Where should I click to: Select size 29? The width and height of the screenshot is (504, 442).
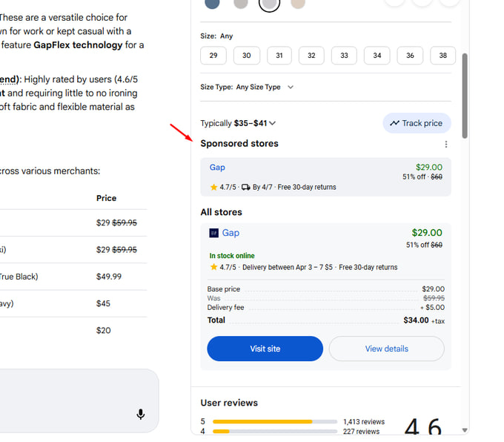(213, 56)
